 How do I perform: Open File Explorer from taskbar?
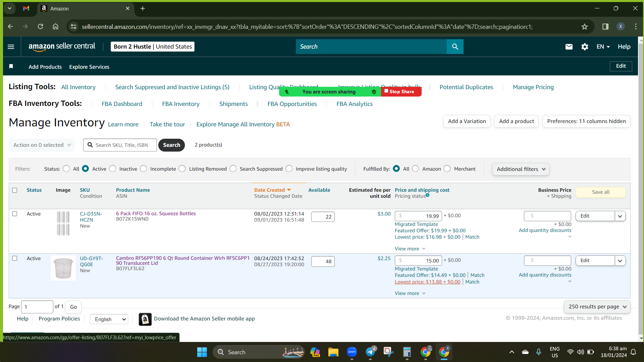333,352
